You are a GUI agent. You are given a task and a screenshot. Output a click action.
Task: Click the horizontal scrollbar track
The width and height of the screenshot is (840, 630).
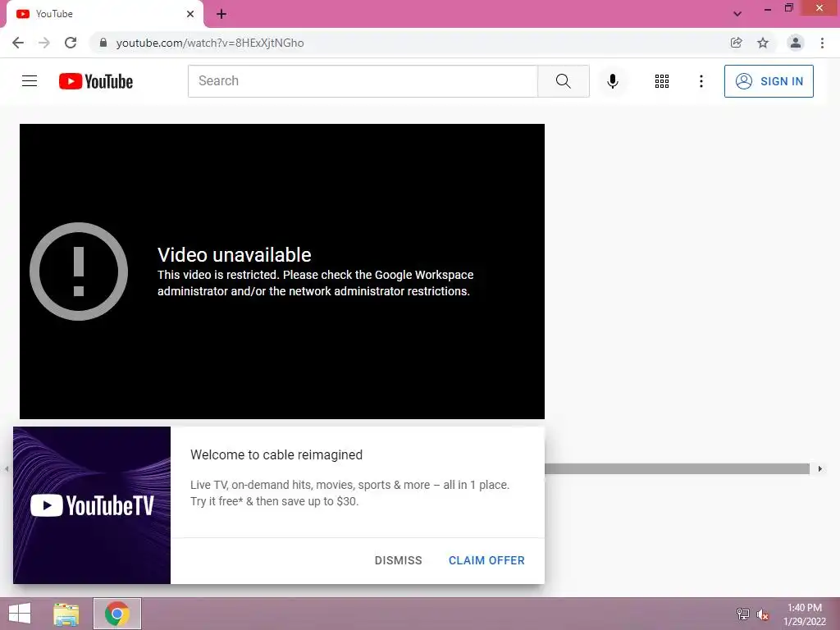[677, 468]
